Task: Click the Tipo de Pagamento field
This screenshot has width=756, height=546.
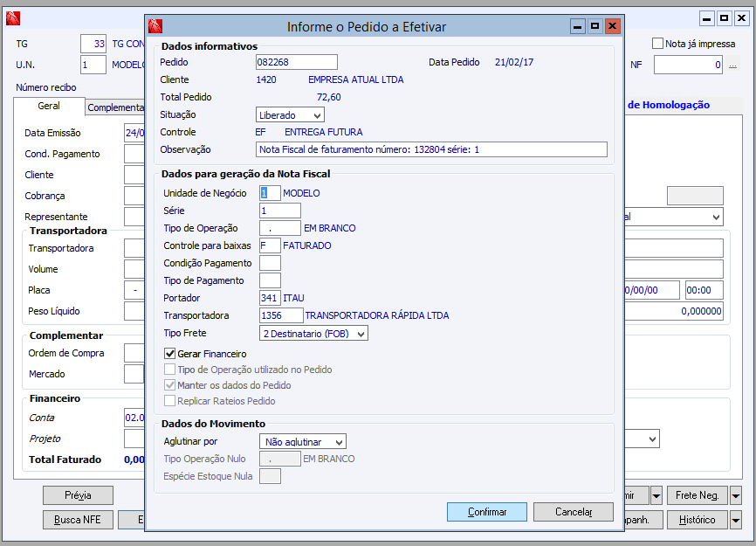Action: pos(270,280)
